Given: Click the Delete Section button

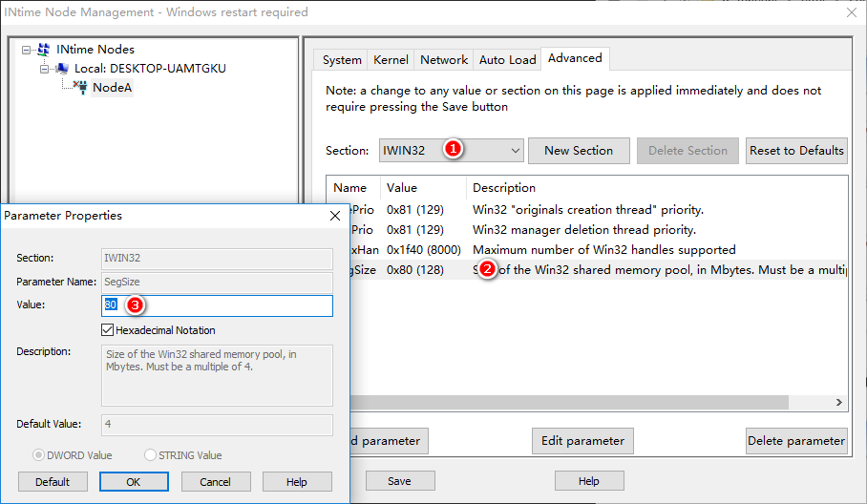Looking at the screenshot, I should pos(687,150).
